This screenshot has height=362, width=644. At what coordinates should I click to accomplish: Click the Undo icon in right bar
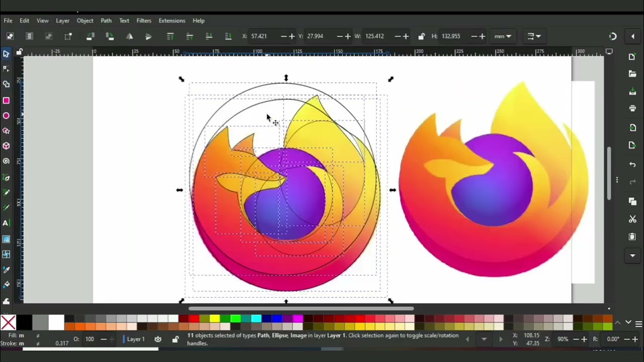[632, 165]
